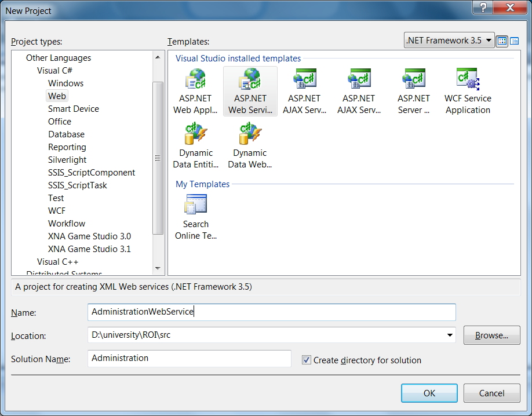Confirm with the OK button

(429, 393)
